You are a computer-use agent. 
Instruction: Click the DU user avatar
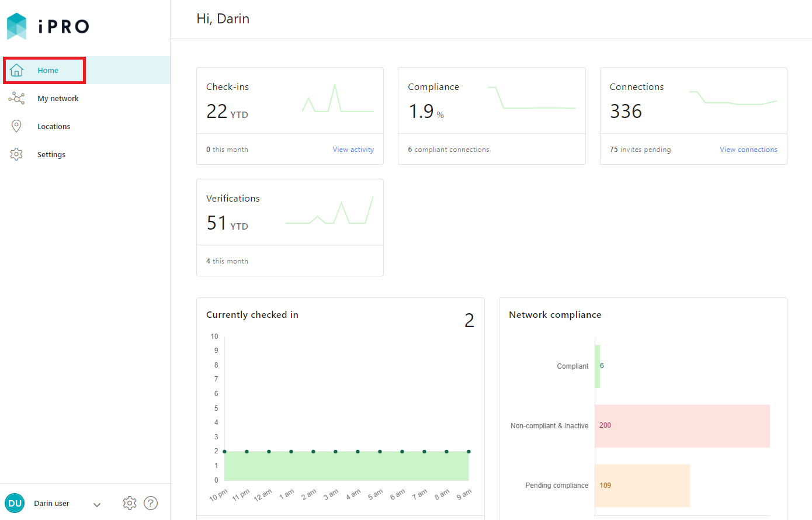click(x=15, y=503)
